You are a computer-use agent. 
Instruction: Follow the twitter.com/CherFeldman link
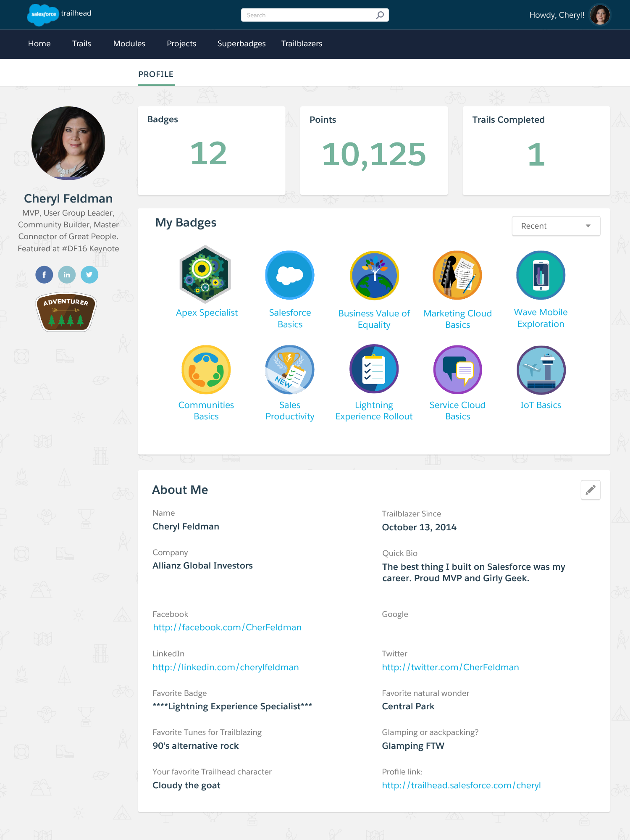[451, 667]
